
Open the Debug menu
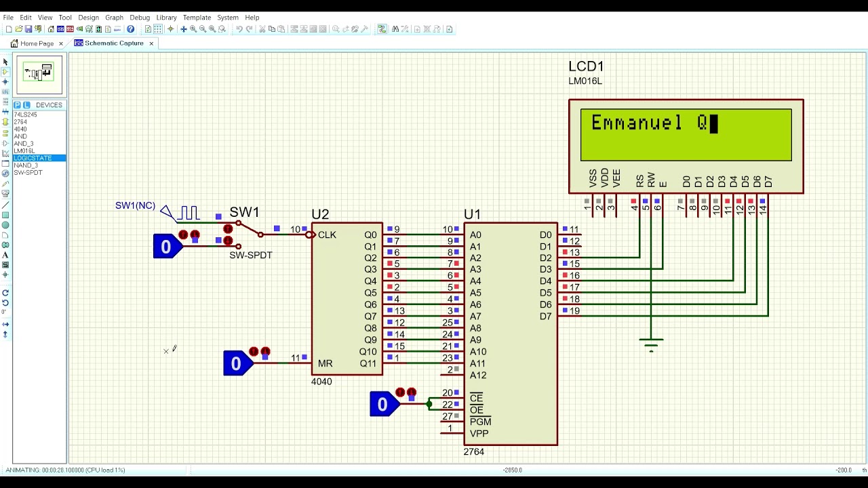tap(140, 18)
